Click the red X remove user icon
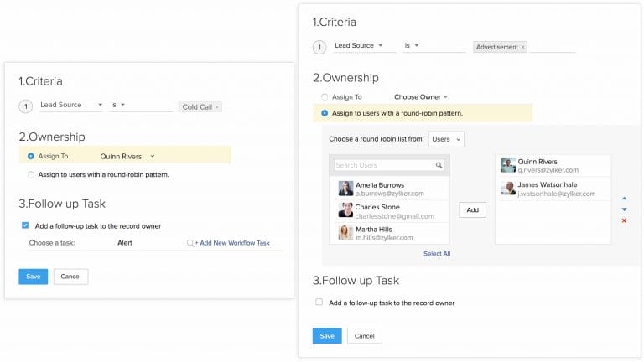 [x=624, y=220]
